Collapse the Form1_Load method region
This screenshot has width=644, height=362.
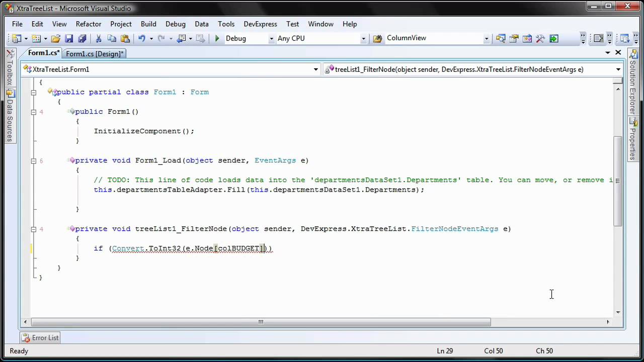(33, 160)
